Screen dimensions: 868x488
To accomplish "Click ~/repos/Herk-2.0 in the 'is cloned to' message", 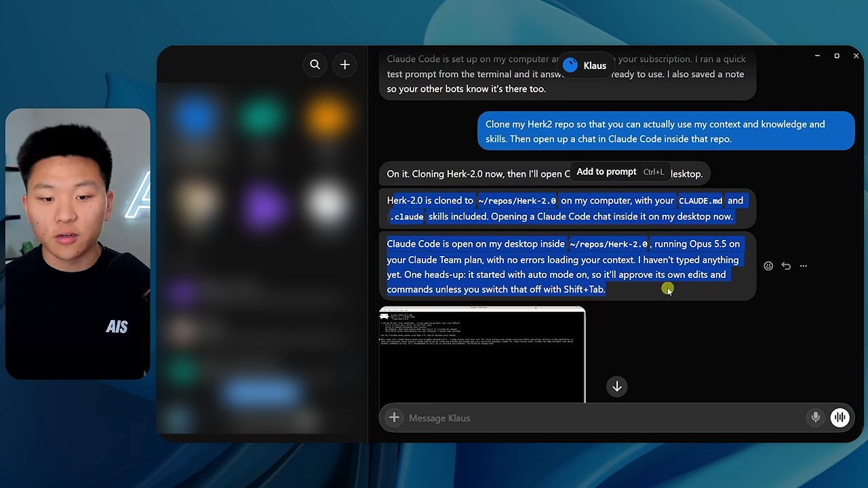I will pos(517,201).
